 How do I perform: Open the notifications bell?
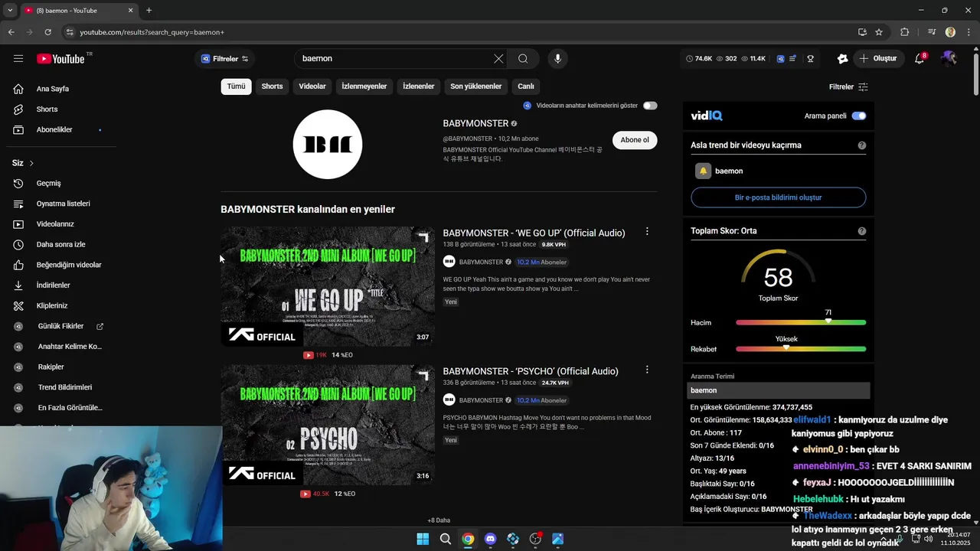pos(920,59)
